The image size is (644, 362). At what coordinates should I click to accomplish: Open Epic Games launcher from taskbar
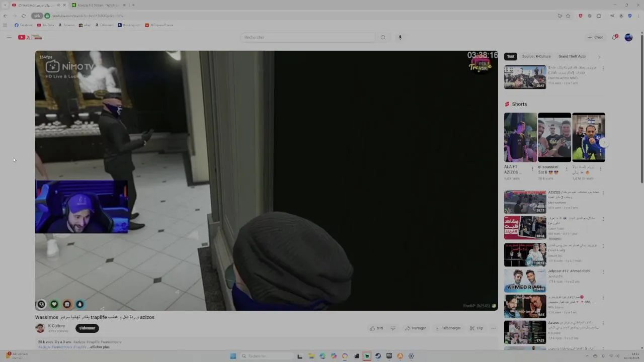point(389,356)
